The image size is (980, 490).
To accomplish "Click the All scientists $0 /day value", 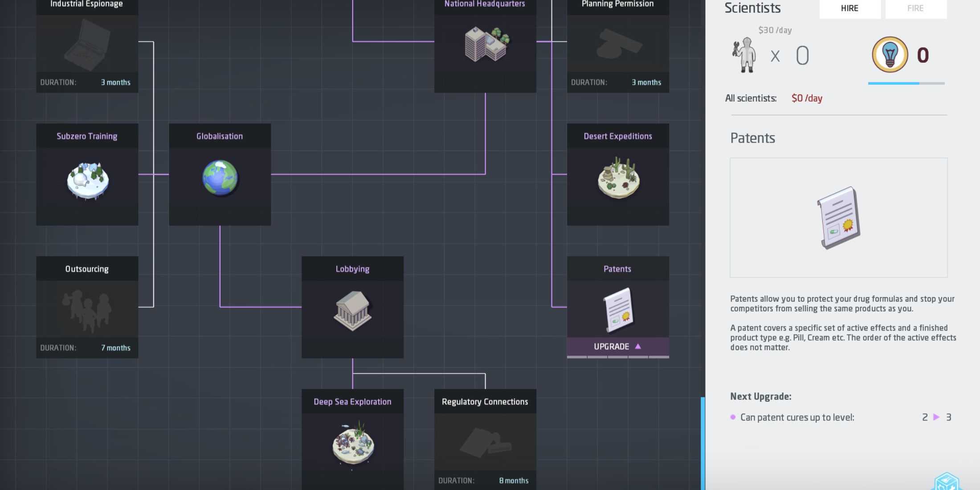I will (x=807, y=98).
